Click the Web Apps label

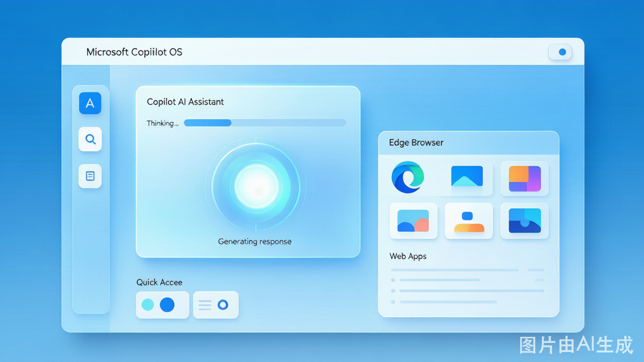408,256
